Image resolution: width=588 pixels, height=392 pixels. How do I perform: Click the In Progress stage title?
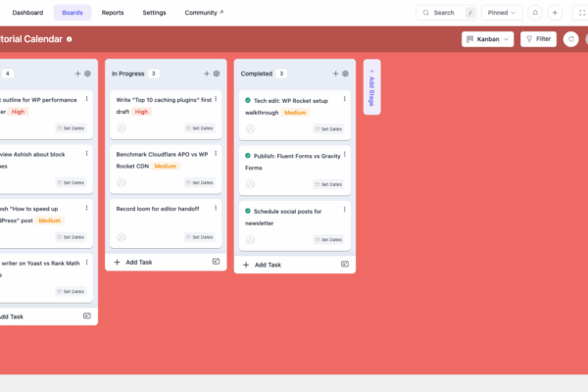coord(127,73)
